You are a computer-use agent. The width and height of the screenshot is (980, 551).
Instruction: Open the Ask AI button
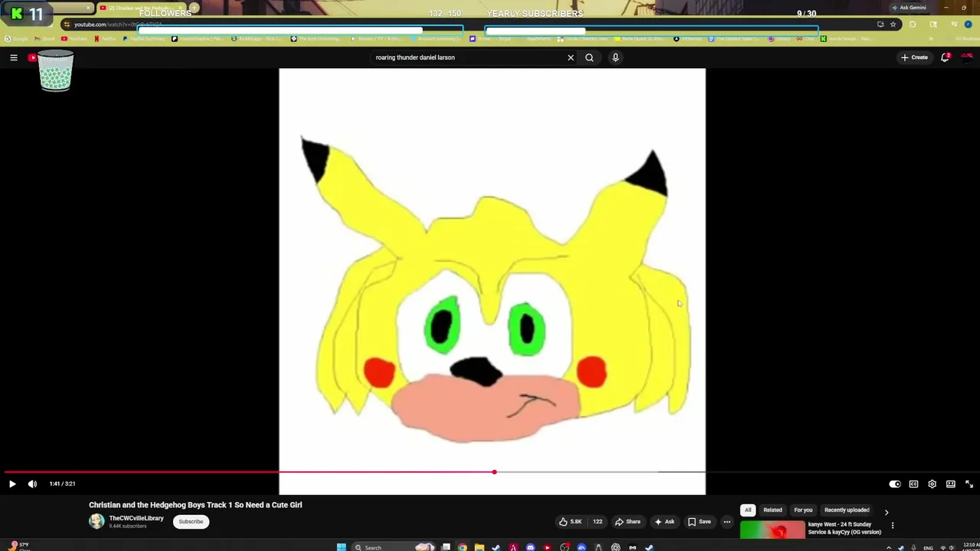click(665, 522)
